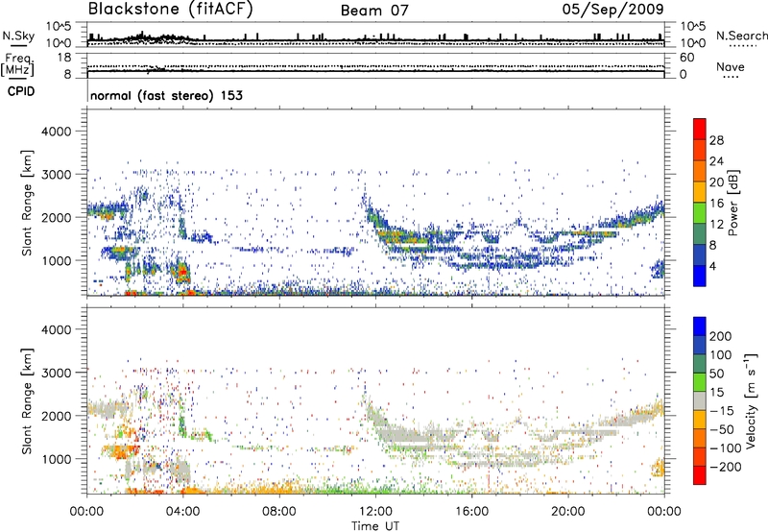The image size is (768, 532).
Task: Click the "12:00" time tick label
Action: point(375,512)
